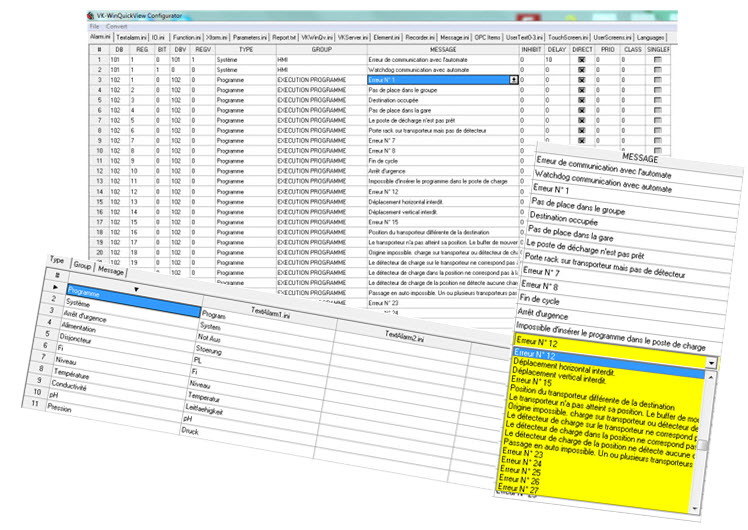Click the GROUP column header
Screen dimensions: 748x530
322,49
